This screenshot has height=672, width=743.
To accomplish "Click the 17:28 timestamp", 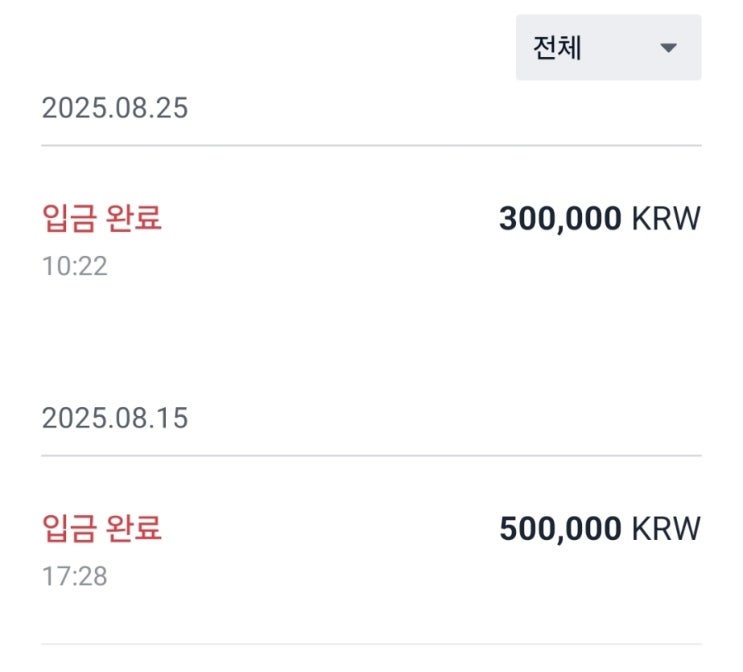I will click(74, 576).
